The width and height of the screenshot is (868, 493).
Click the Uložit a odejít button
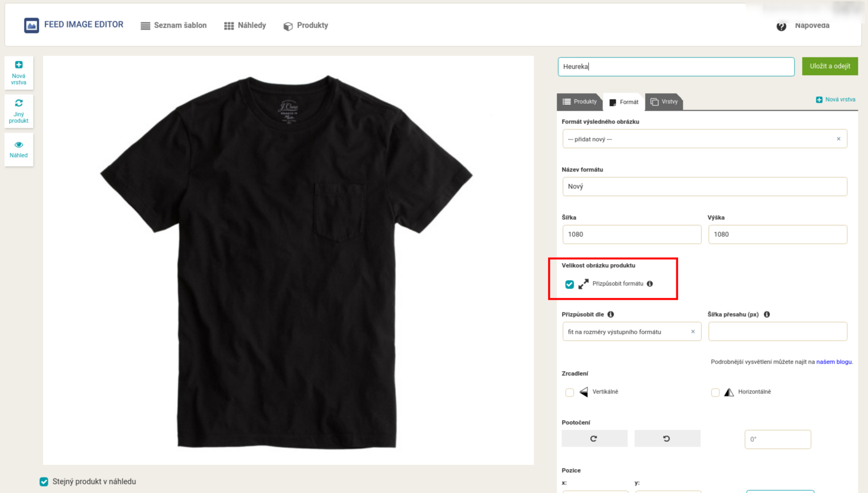coord(830,67)
